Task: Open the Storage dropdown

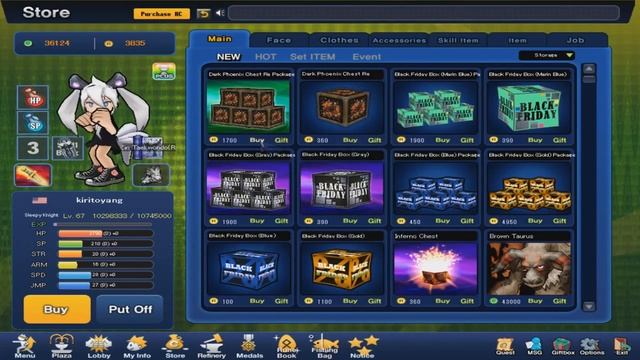Action: pos(547,55)
